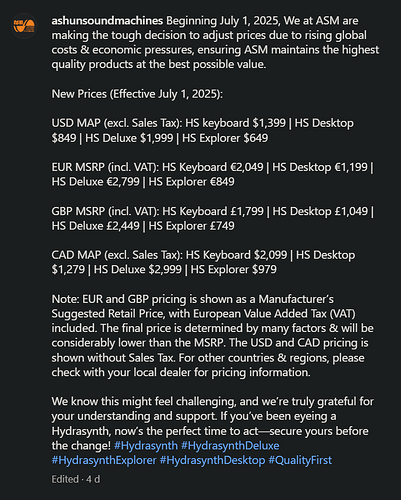401x500 pixels.
Task: Click the 4 d post timestamp
Action: (93, 479)
